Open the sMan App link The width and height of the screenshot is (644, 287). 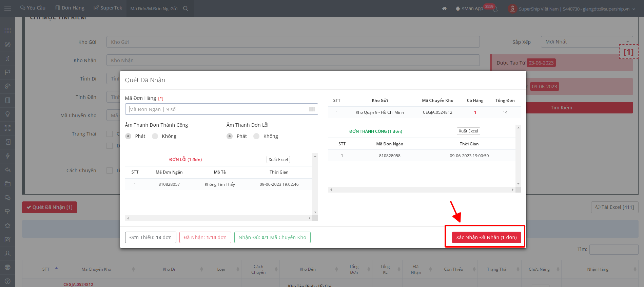click(469, 8)
